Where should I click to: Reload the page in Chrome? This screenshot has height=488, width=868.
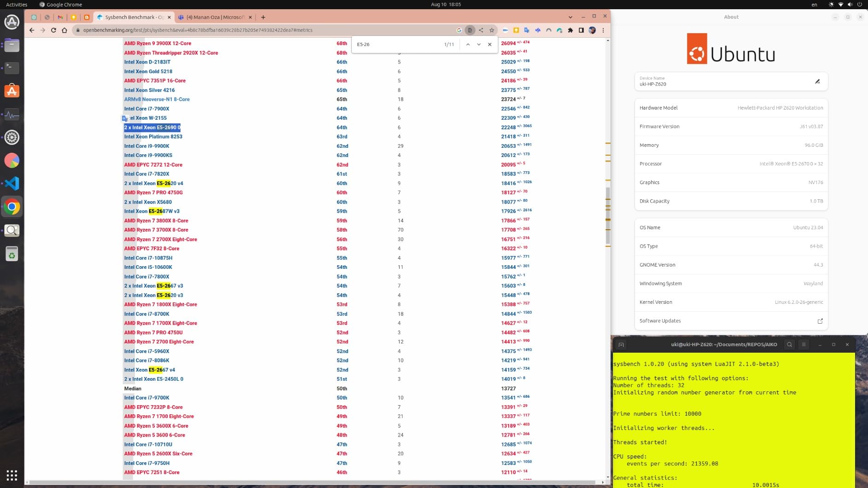click(53, 30)
